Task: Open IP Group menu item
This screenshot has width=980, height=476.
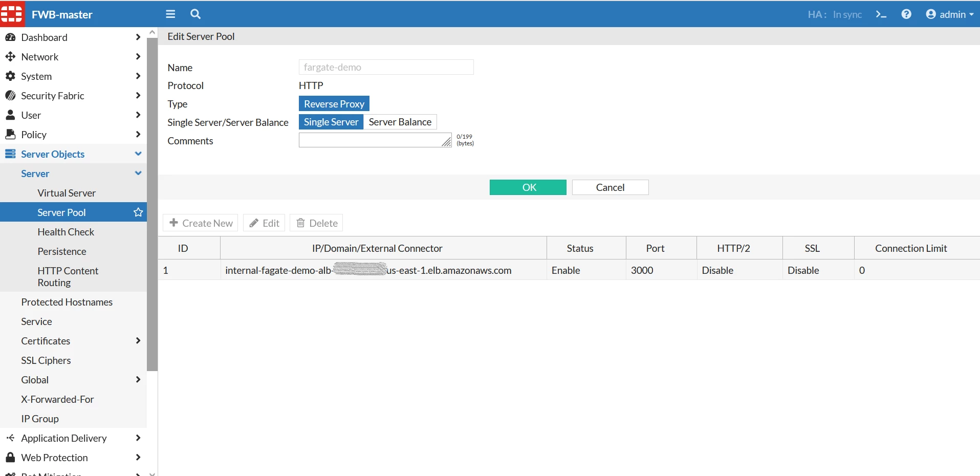Action: (x=40, y=419)
